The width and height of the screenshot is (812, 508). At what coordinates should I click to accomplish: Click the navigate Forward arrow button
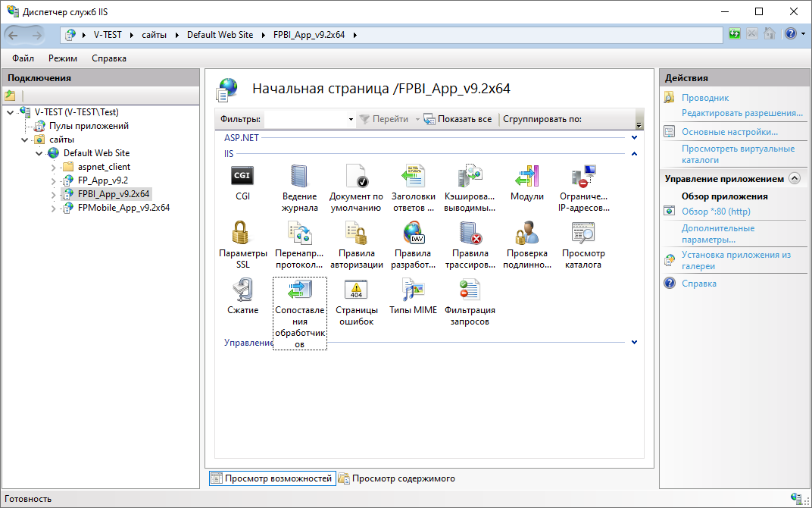36,35
